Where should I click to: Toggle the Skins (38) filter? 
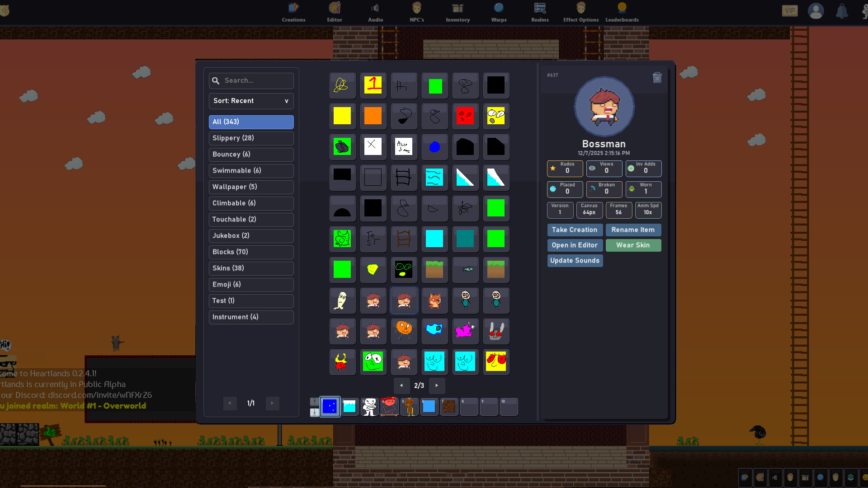click(251, 268)
